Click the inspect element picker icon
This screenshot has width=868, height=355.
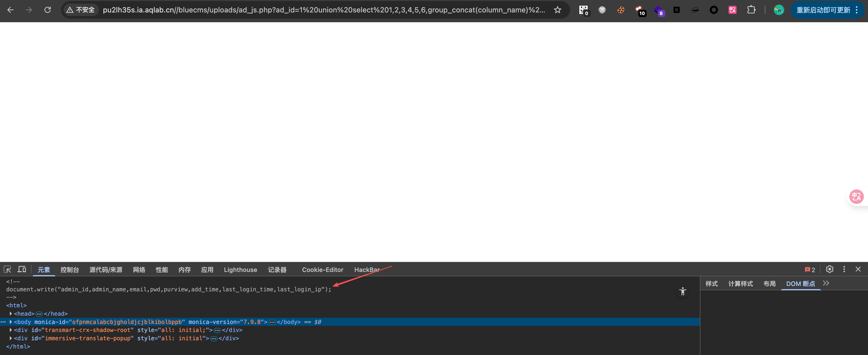8,269
